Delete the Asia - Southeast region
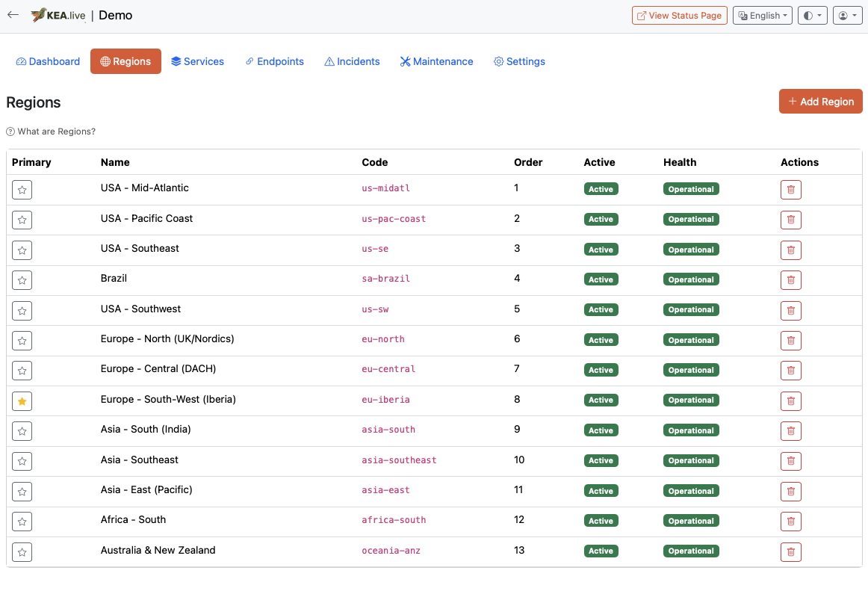868x597 pixels. click(790, 461)
